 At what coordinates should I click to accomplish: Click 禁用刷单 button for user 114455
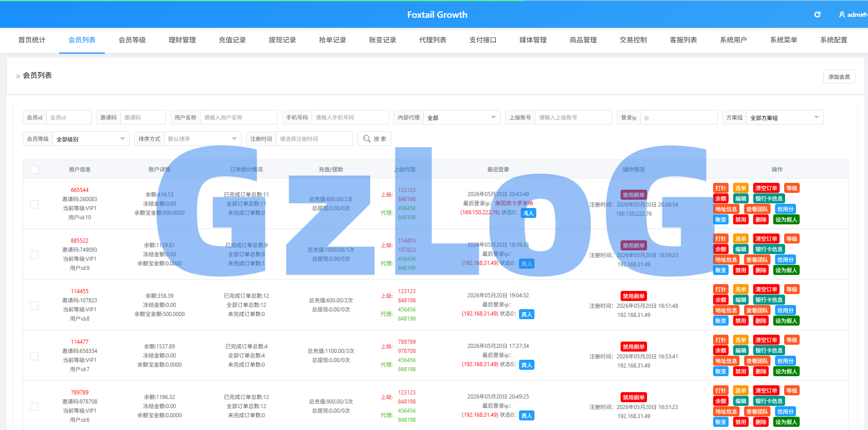tap(634, 296)
